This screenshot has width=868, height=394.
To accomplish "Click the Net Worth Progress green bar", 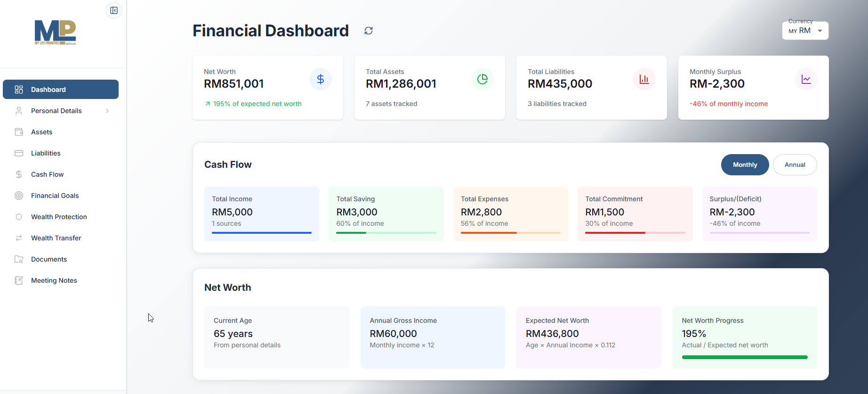I will (x=745, y=357).
